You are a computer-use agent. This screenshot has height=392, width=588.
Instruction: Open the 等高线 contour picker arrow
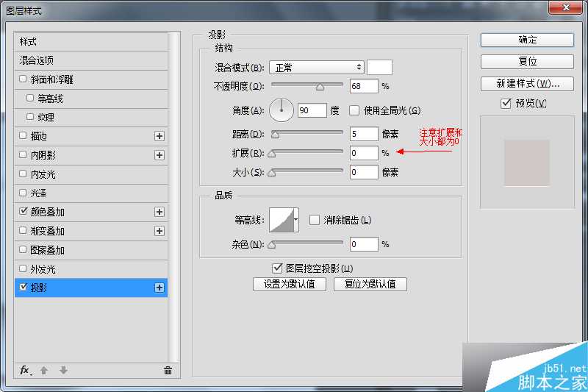click(296, 220)
